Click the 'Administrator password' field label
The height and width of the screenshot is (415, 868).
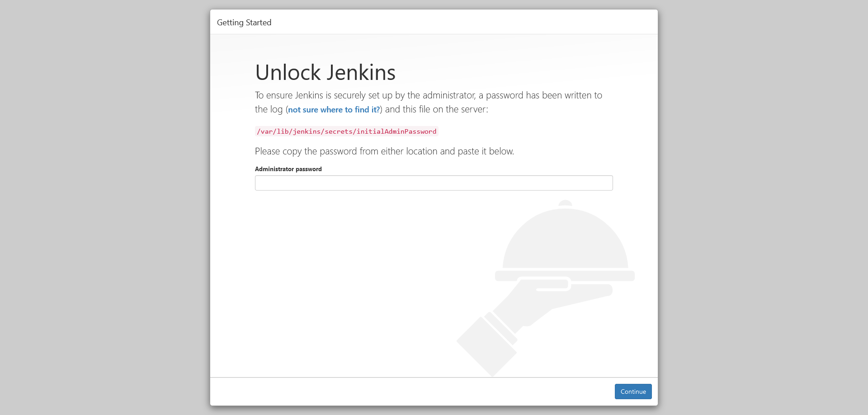point(288,169)
